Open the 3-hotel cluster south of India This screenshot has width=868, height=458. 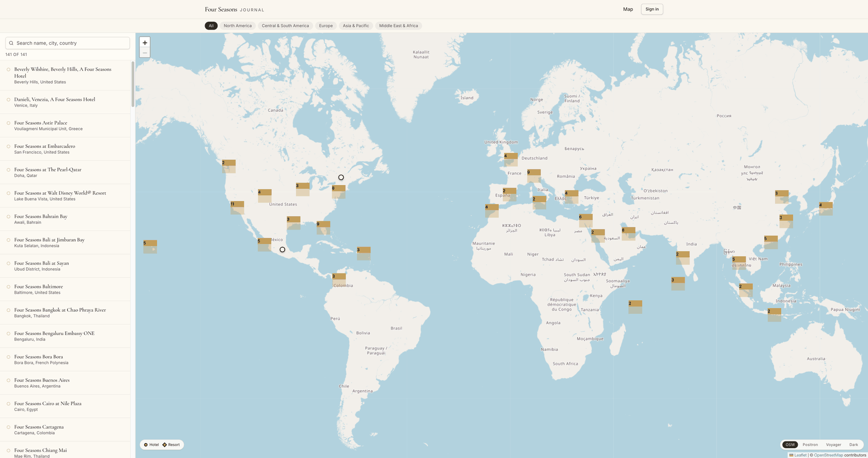[x=678, y=284]
